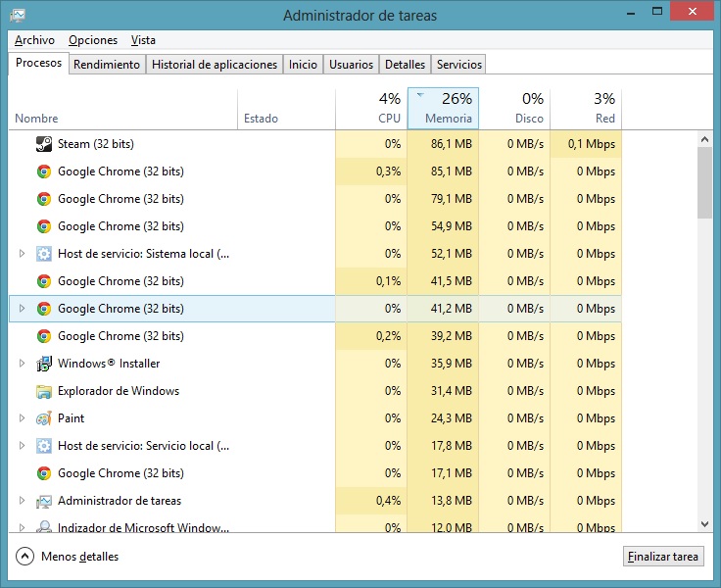Click the 0,4% CPU value
Screen dimensions: 721x588
[388, 501]
